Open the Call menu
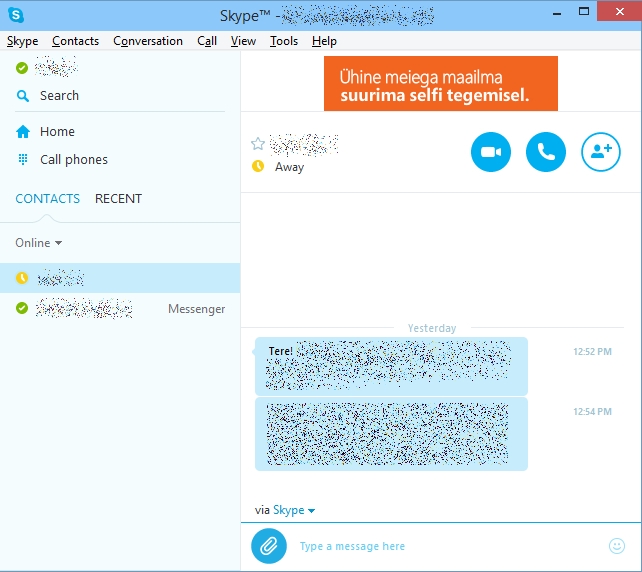Viewport: 642px width, 572px height. click(207, 41)
